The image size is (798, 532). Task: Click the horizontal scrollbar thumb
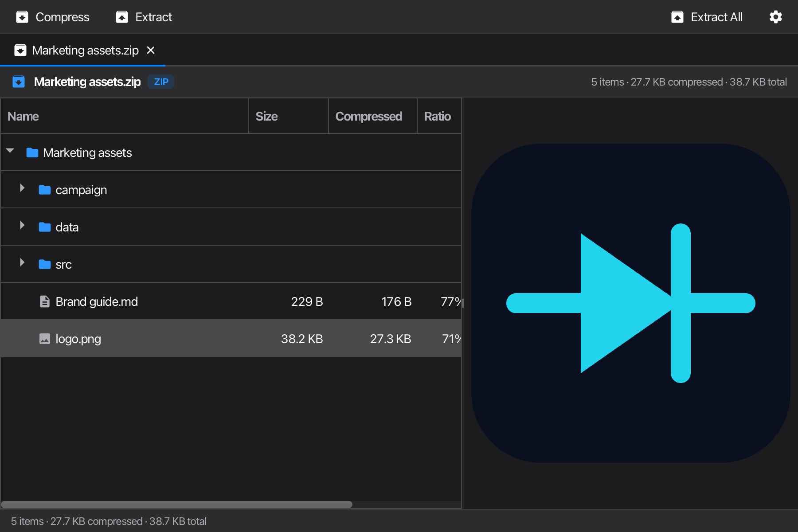[x=176, y=505]
